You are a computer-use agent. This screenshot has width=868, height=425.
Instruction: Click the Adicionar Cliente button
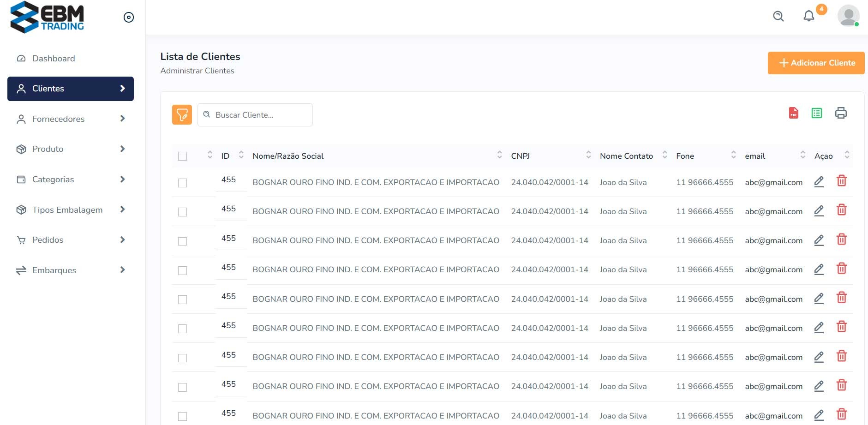[x=815, y=63]
